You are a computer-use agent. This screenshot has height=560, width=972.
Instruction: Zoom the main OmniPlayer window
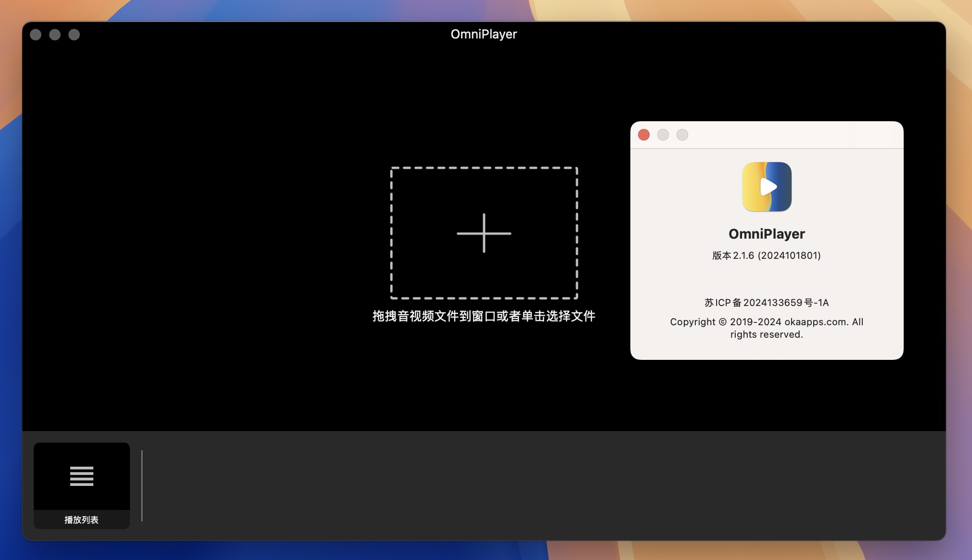[x=74, y=35]
